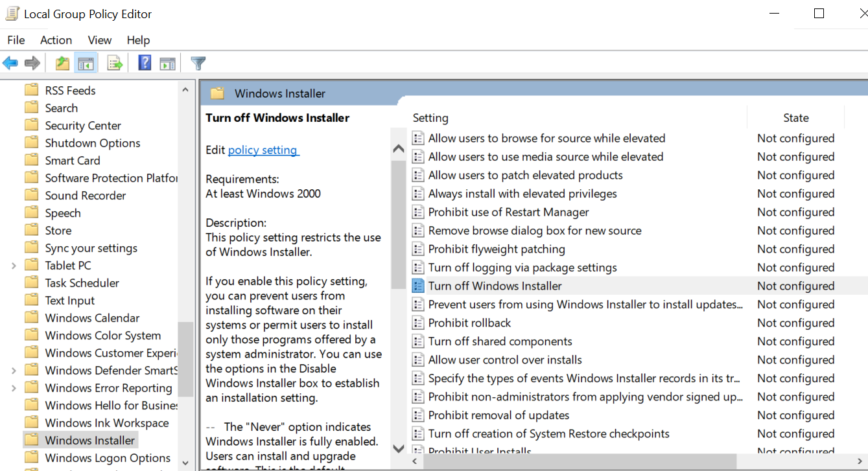
Task: Click the RSS Feeds folder icon
Action: [31, 90]
